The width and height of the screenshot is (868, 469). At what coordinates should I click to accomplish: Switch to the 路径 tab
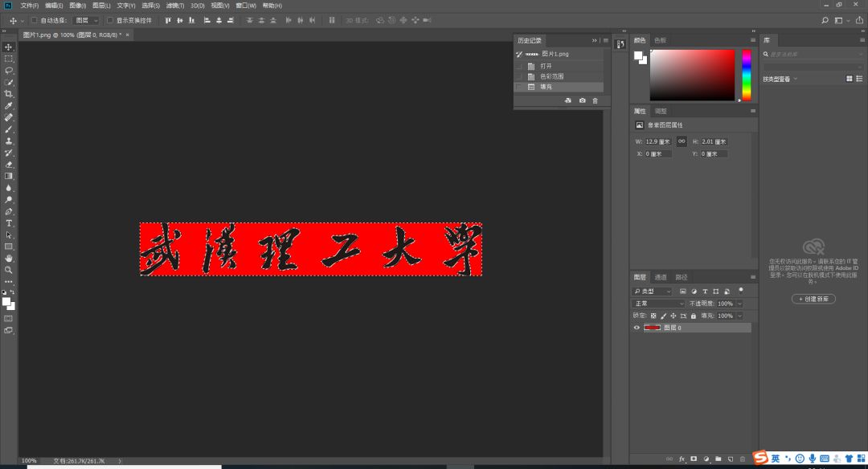coord(682,277)
